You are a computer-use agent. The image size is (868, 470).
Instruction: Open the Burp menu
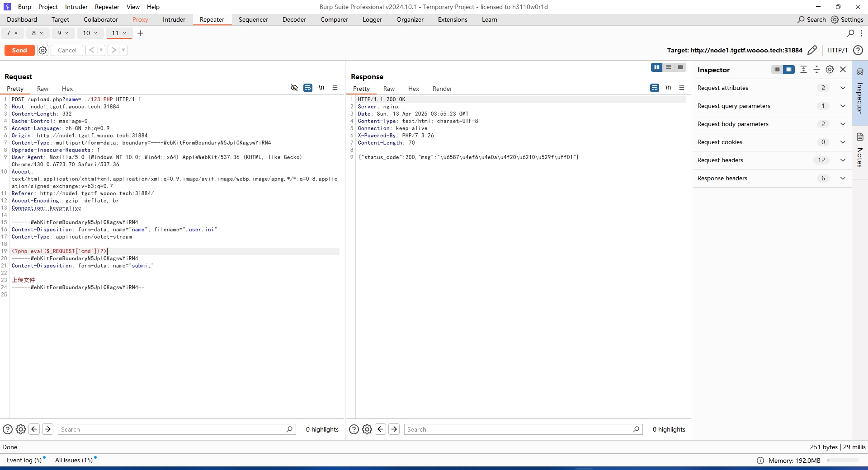pyautogui.click(x=24, y=7)
